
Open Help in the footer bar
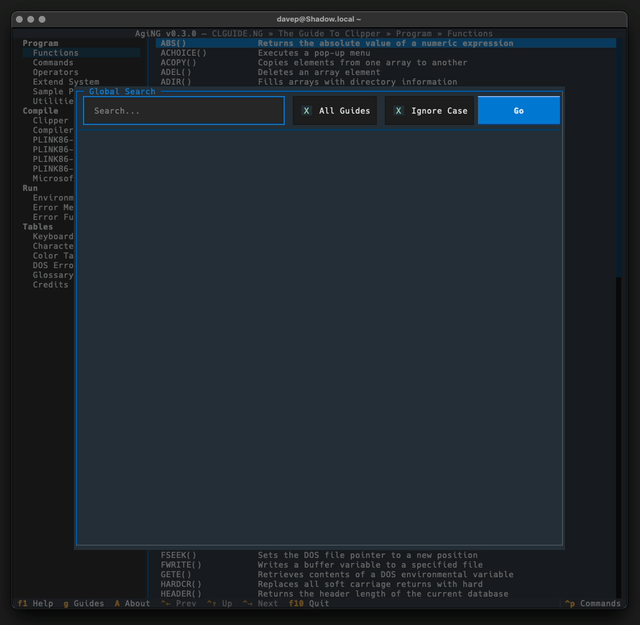pyautogui.click(x=35, y=604)
